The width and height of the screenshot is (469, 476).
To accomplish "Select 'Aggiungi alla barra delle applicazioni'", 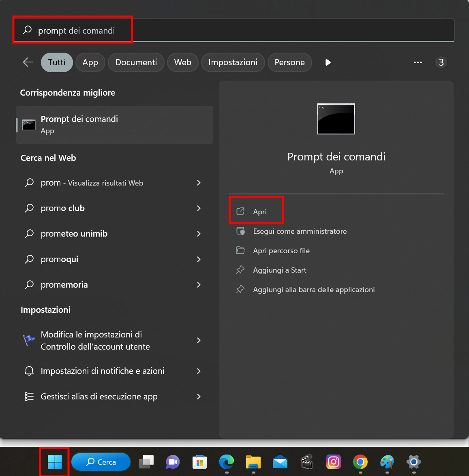I will coord(313,290).
